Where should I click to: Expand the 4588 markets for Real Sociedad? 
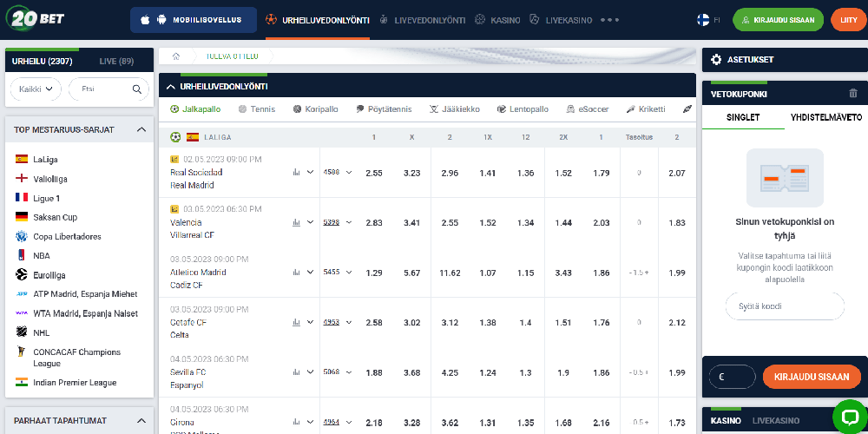click(338, 172)
